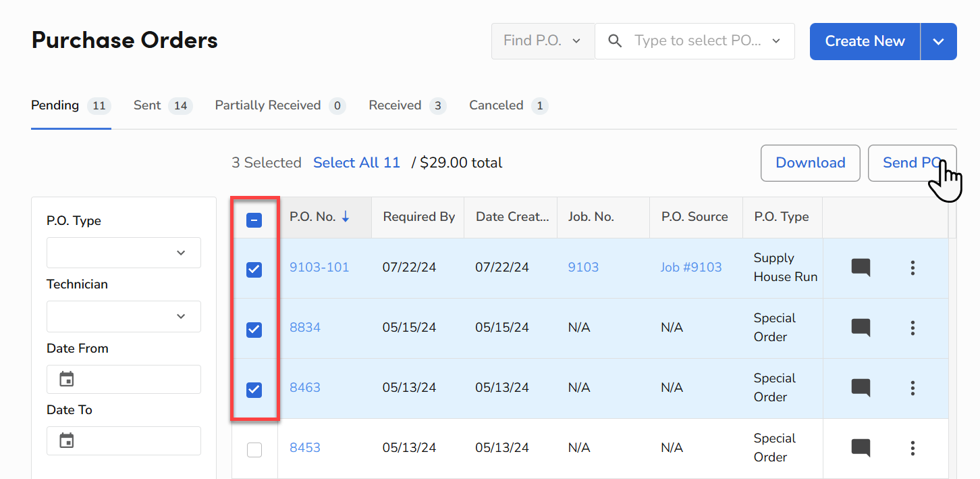Switch to the Sent tab
This screenshot has width=980, height=479.
click(147, 105)
